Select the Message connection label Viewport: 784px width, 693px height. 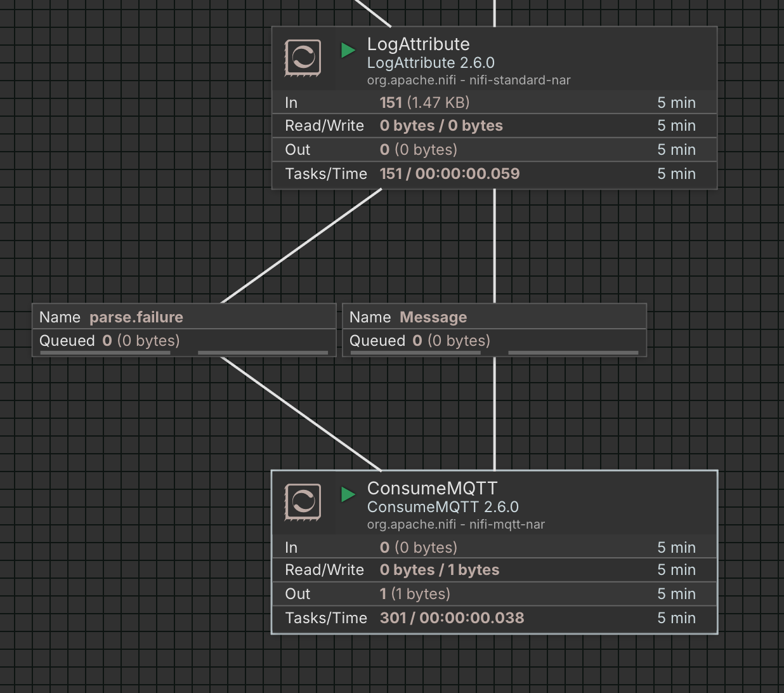click(433, 317)
